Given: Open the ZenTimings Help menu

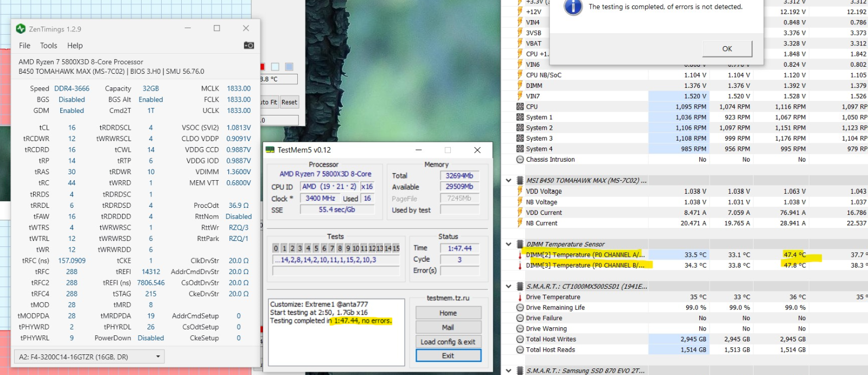Looking at the screenshot, I should pos(75,46).
